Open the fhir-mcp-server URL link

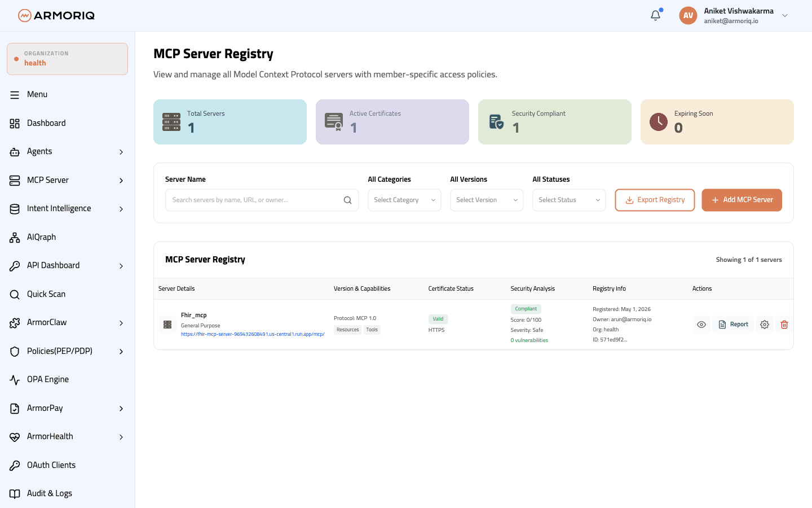click(x=253, y=334)
